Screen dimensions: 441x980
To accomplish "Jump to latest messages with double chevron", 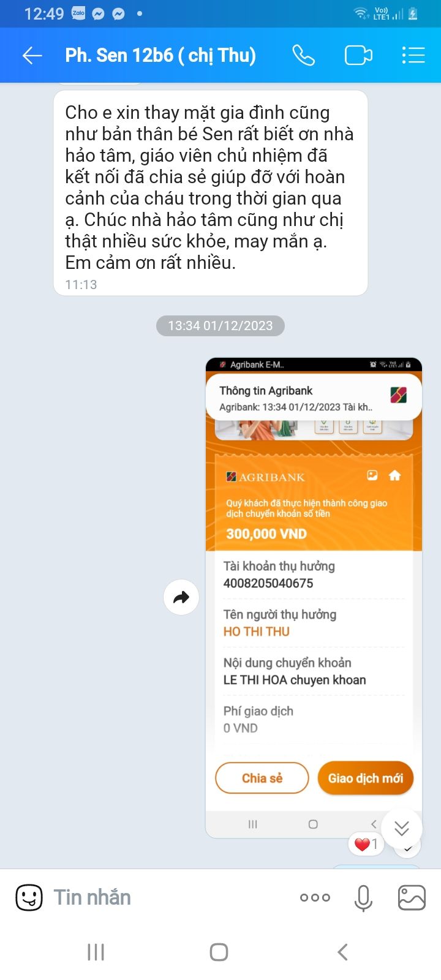I will [402, 829].
